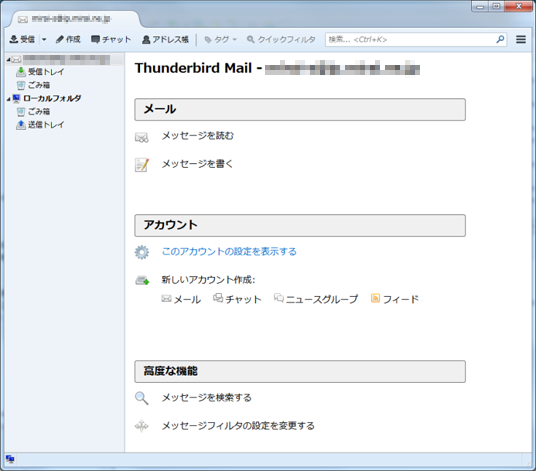This screenshot has width=536, height=471.
Task: Open the アドレス帳 address book
Action: pyautogui.click(x=165, y=39)
